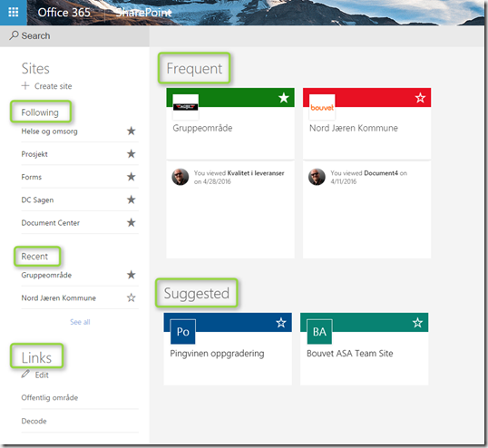Open the Gruppeområde card logo
The width and height of the screenshot is (488, 448).
[185, 107]
